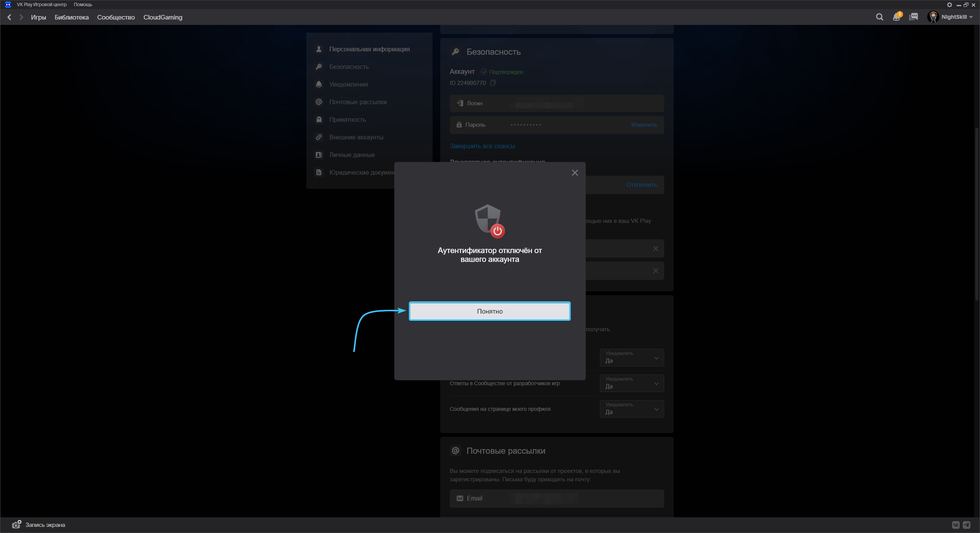Click the Логин field
The height and width of the screenshot is (533, 980).
tap(557, 103)
